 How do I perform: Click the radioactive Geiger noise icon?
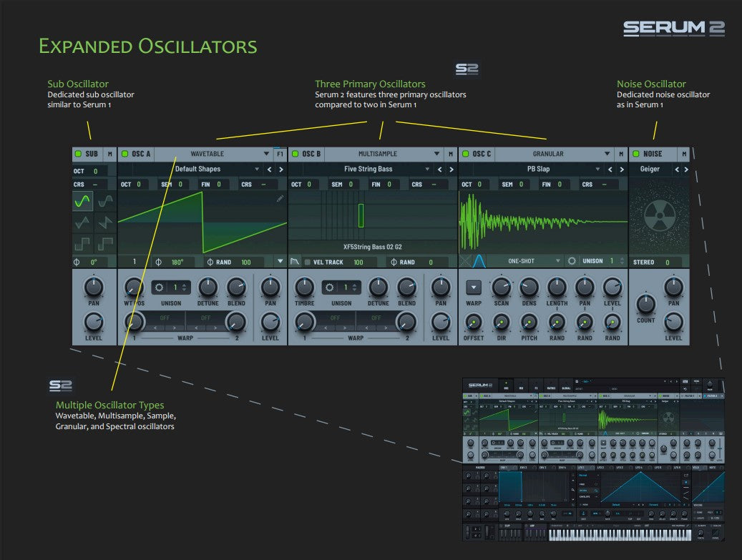tap(660, 216)
